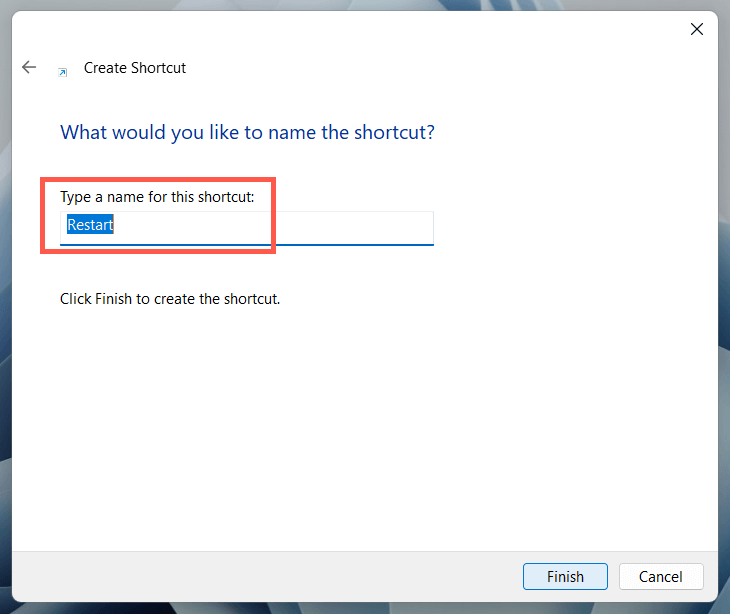Click the empty right end of the name field
730x614 pixels.
380,226
